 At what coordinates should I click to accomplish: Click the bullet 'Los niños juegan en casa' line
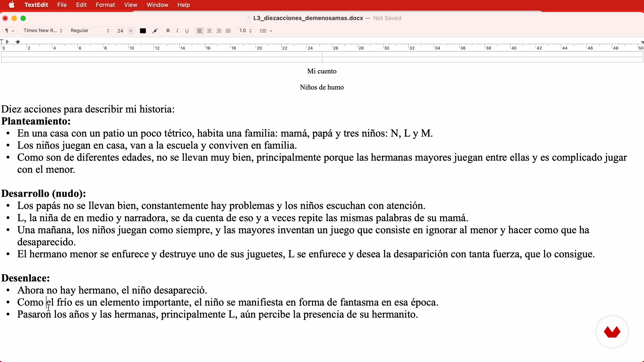point(157,145)
